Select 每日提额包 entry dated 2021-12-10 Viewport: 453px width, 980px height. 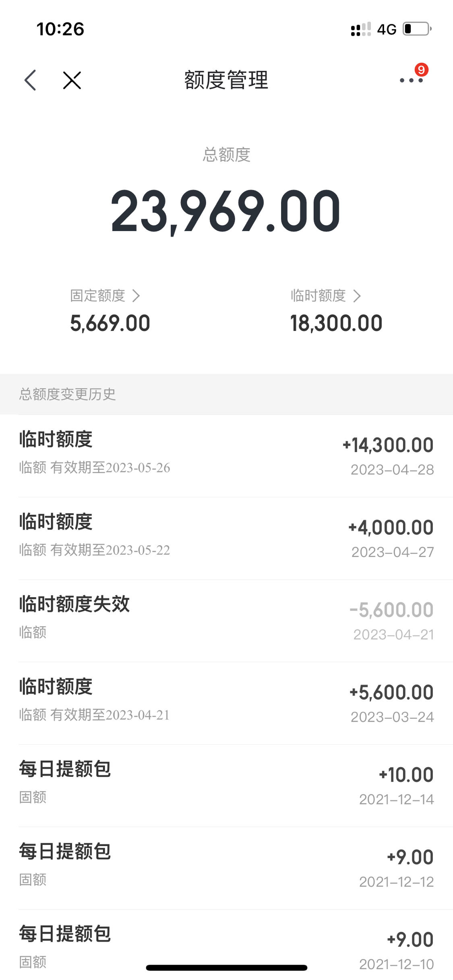point(226,945)
